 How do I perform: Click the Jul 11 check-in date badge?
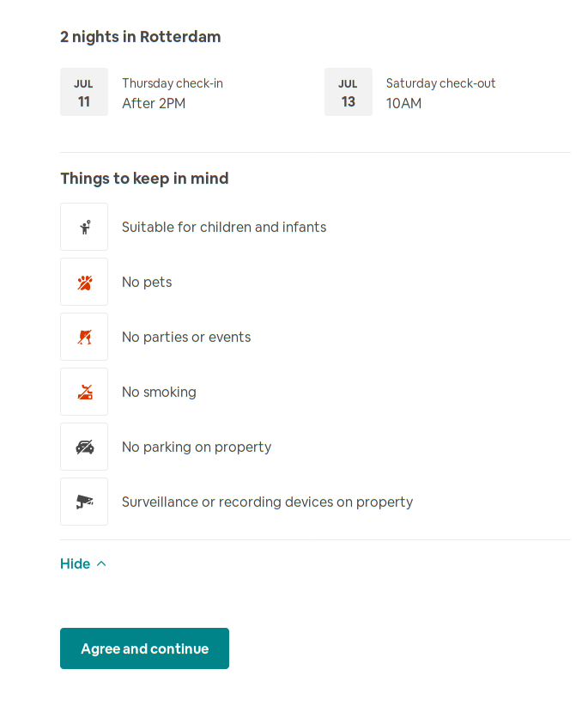[x=84, y=92]
